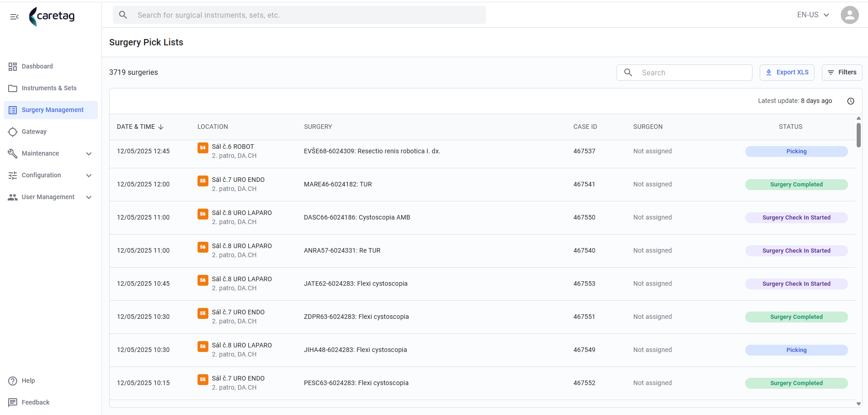Image resolution: width=868 pixels, height=415 pixels.
Task: Select case ID 467551
Action: point(584,317)
